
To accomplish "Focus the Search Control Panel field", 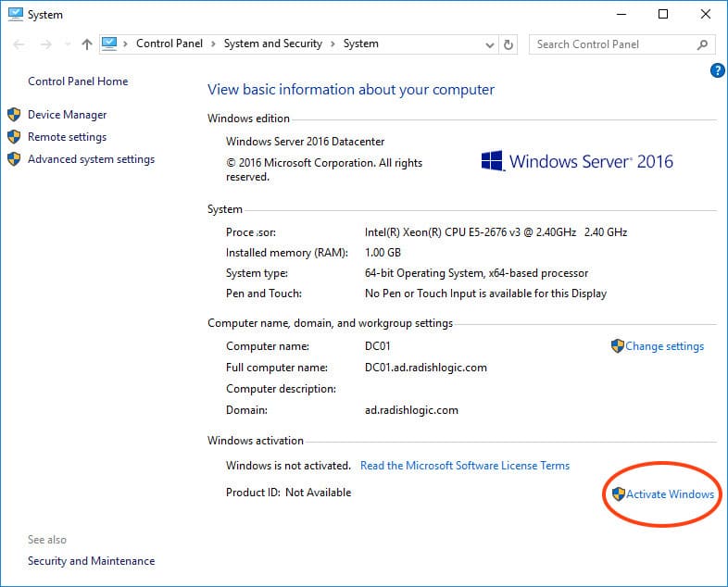I will [611, 44].
